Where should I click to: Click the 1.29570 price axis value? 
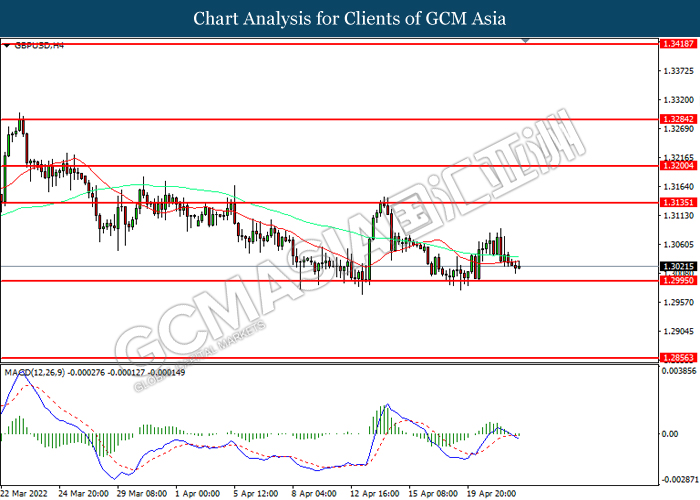click(679, 302)
